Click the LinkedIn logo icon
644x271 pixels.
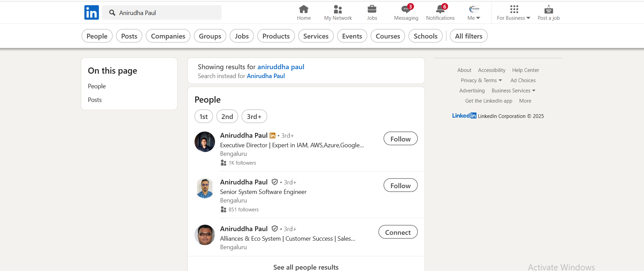[91, 13]
